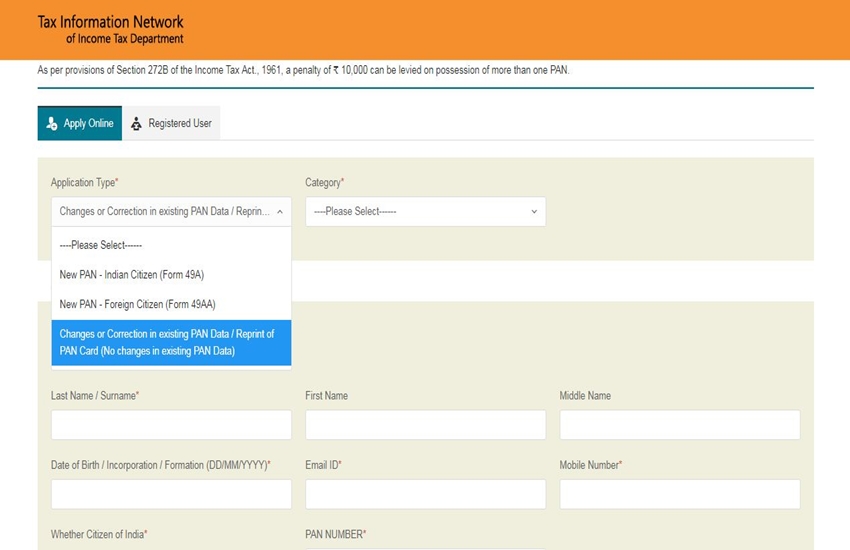This screenshot has width=850, height=550.
Task: Select the Mobile Number input box
Action: click(680, 494)
